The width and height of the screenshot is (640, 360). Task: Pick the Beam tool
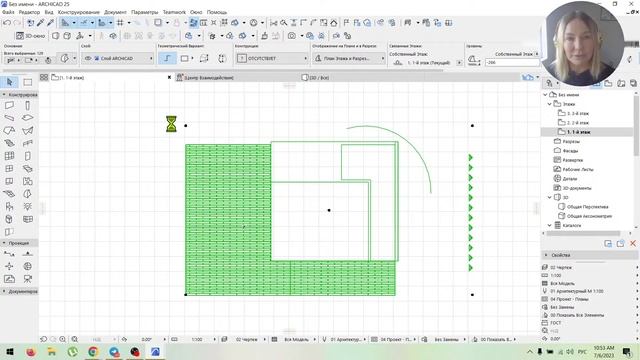tap(9, 118)
